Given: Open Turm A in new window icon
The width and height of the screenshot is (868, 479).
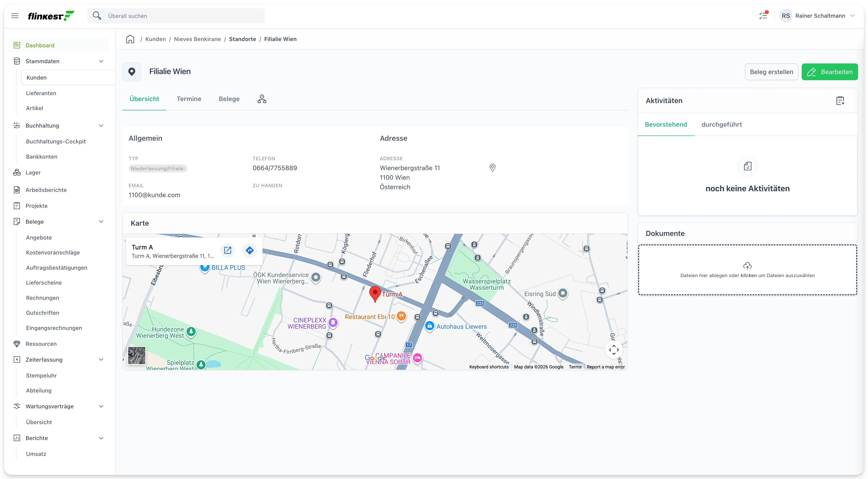Looking at the screenshot, I should coord(228,250).
